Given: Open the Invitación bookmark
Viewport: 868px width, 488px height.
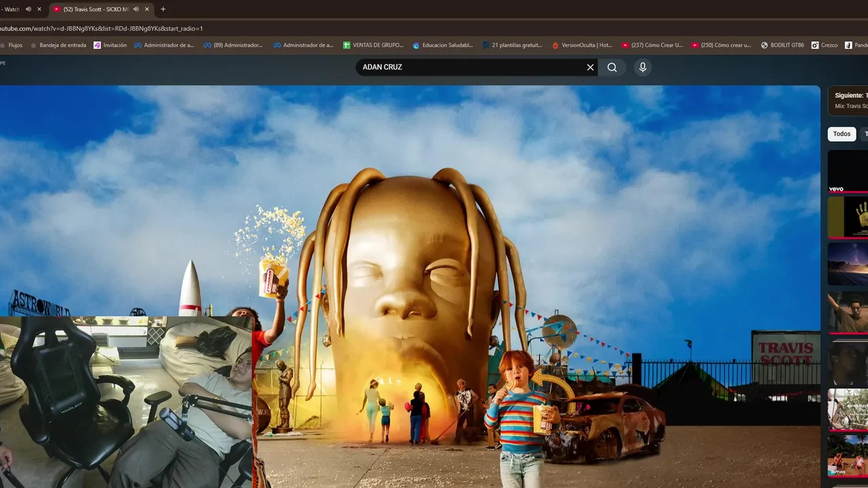Looking at the screenshot, I should [110, 45].
